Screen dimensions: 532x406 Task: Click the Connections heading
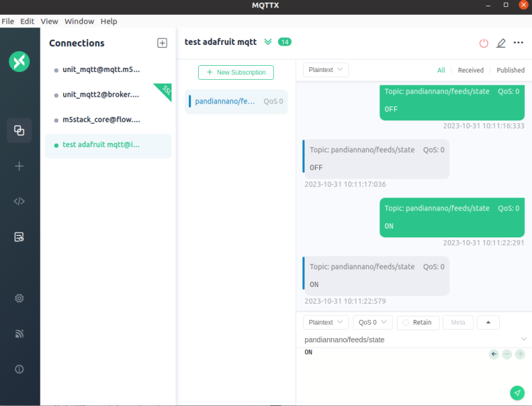(x=77, y=43)
